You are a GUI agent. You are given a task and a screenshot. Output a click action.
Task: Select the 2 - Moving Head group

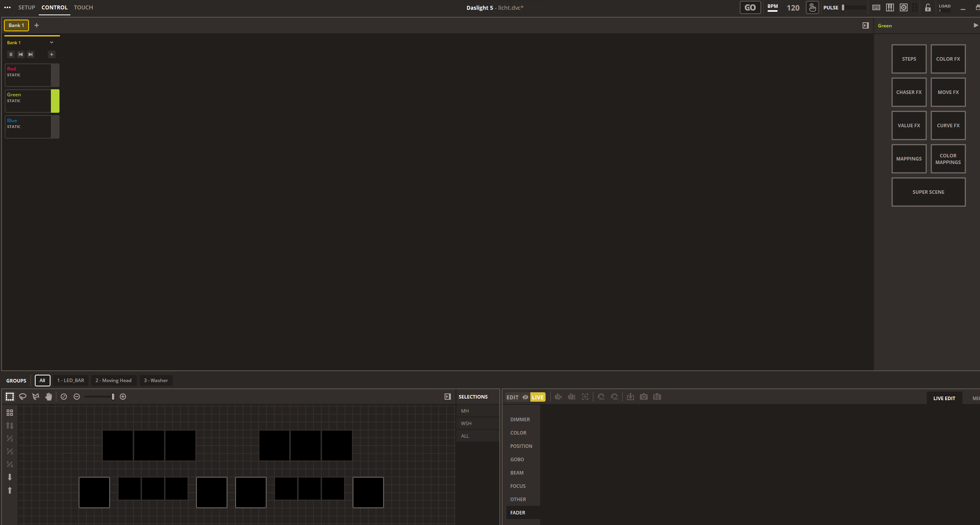pos(113,381)
